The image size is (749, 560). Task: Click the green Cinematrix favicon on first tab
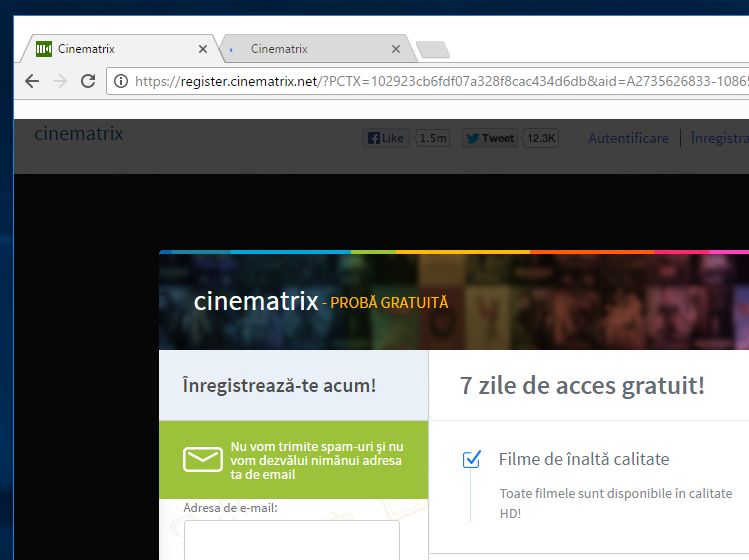tap(44, 49)
